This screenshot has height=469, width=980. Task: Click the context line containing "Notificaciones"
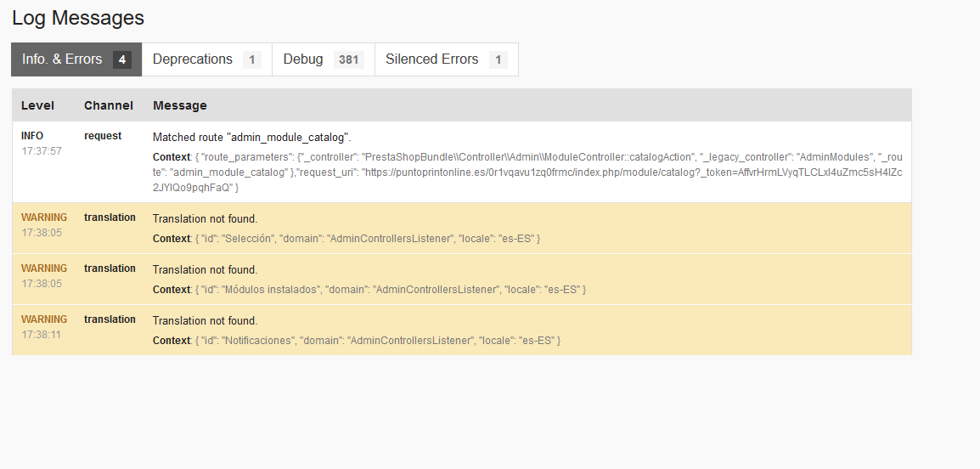click(357, 341)
